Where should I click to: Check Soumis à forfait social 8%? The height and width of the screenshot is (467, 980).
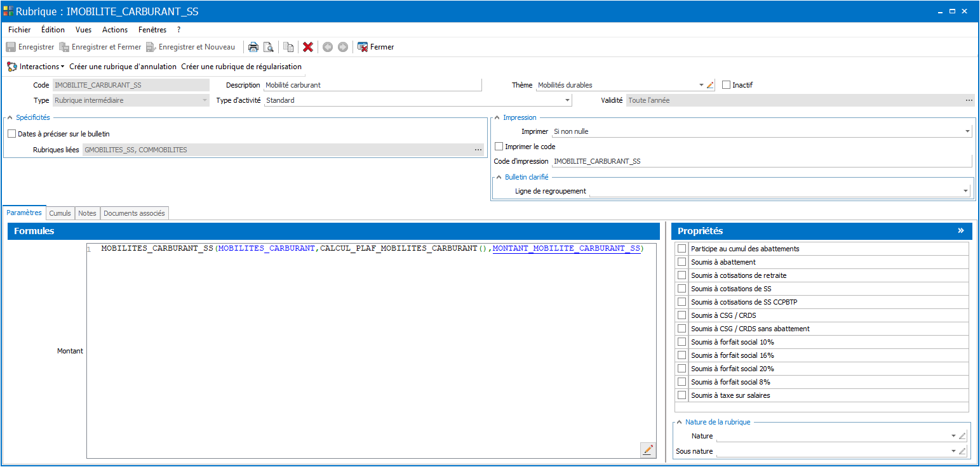tap(681, 382)
